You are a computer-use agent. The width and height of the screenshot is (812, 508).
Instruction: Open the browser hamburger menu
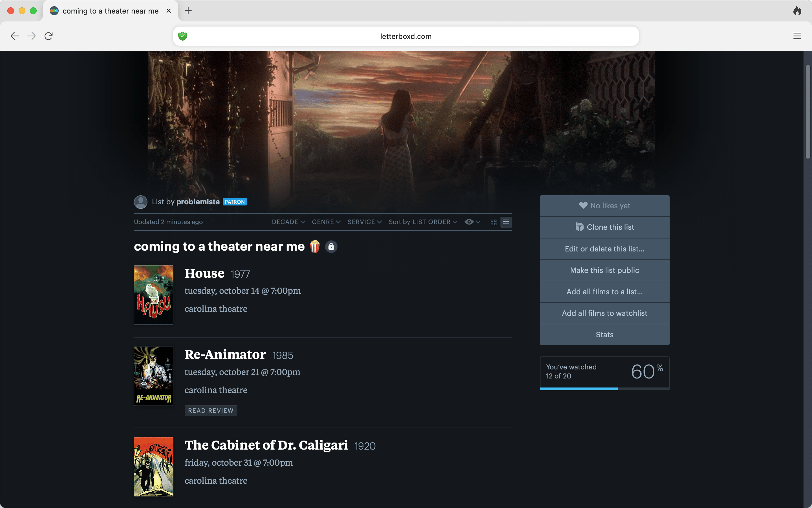click(797, 36)
